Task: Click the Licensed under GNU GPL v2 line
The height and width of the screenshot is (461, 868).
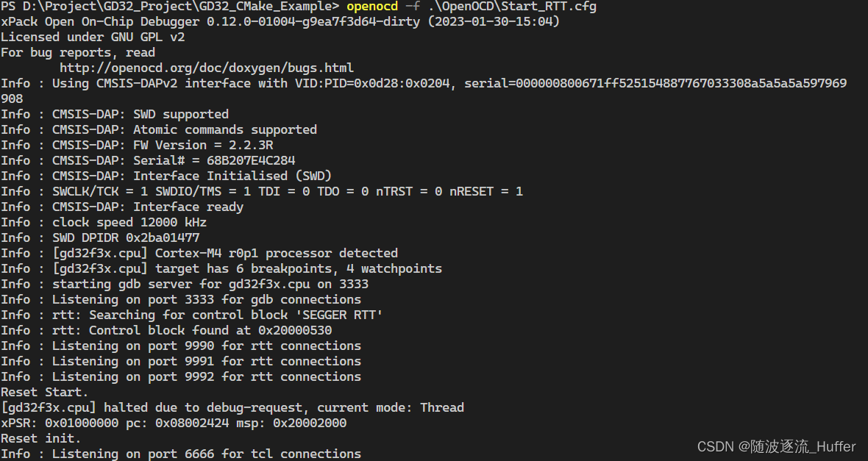Action: (93, 37)
